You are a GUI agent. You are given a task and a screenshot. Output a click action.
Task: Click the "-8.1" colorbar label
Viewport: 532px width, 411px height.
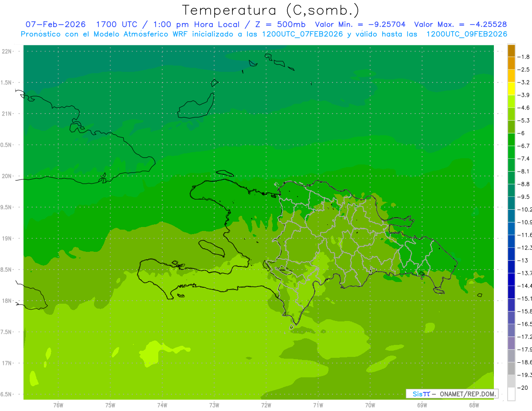tap(524, 172)
